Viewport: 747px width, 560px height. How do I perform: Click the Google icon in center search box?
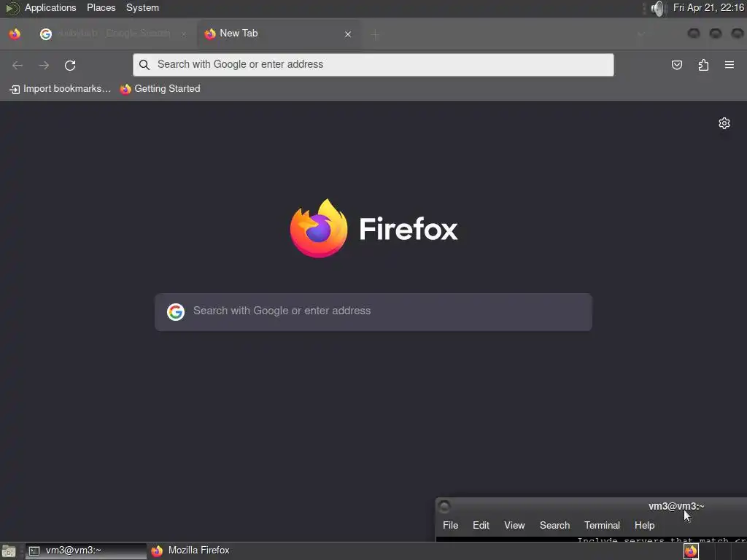pos(176,312)
